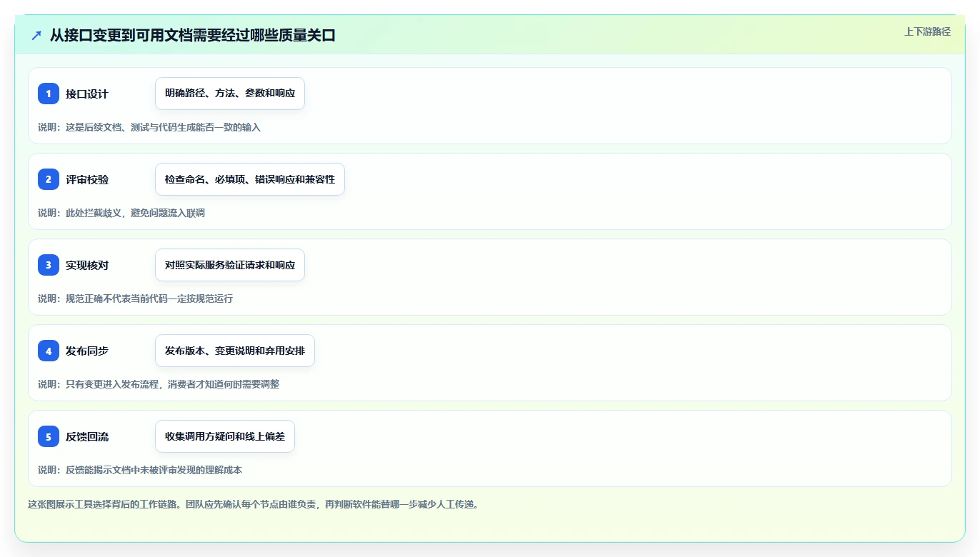Click the 收集调用方疑问和线上偏差 chip
980x557 pixels.
pos(225,436)
